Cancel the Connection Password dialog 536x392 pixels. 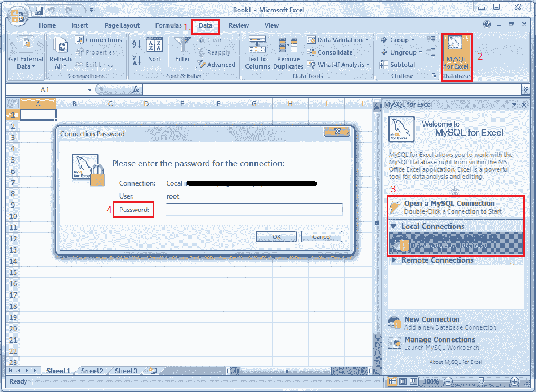(x=321, y=237)
